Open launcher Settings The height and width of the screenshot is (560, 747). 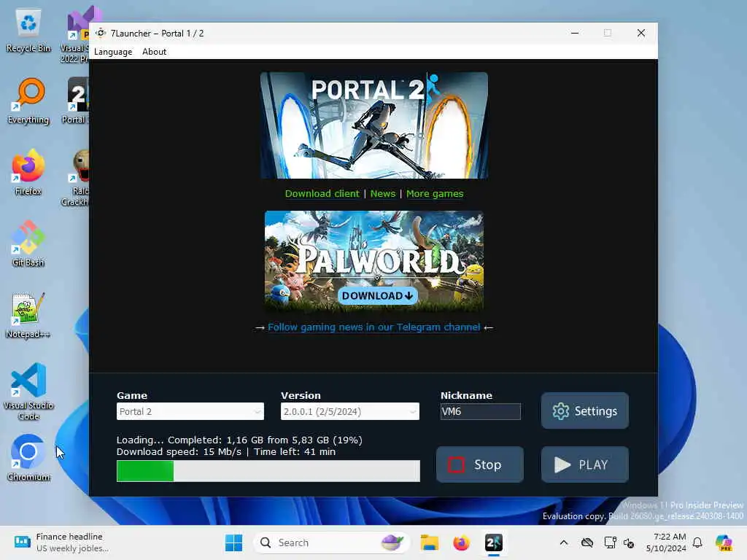tap(584, 411)
